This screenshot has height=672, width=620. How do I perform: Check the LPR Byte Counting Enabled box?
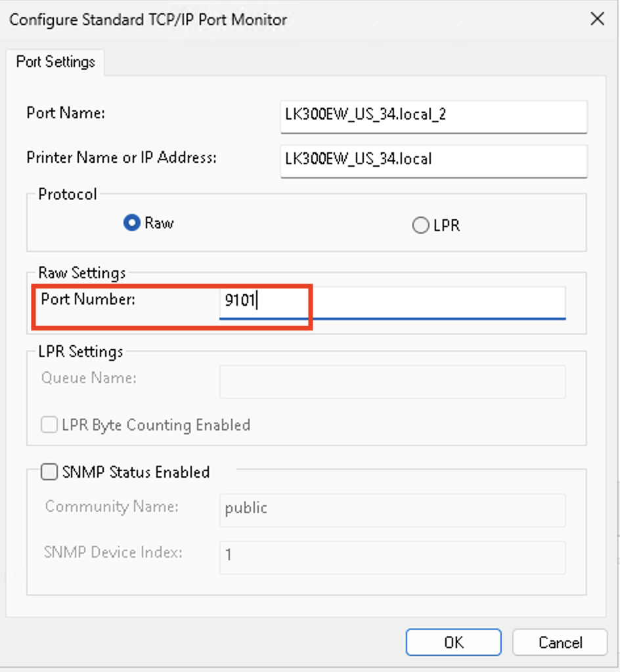(x=49, y=425)
